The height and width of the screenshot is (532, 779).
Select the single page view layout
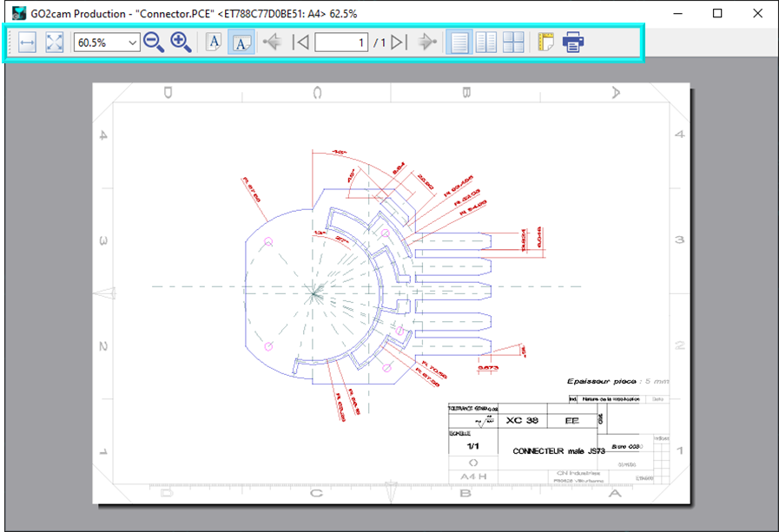[x=458, y=43]
